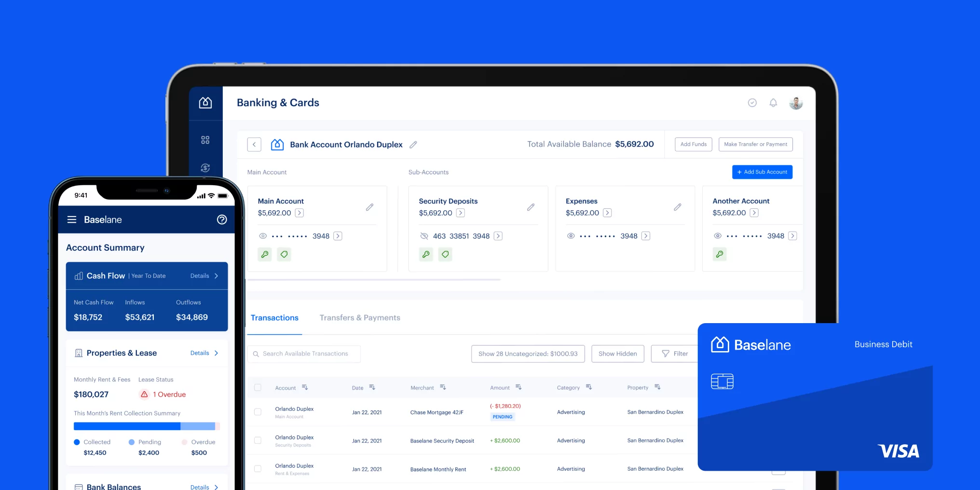The width and height of the screenshot is (980, 490).
Task: Open the user profile avatar
Action: (x=796, y=103)
